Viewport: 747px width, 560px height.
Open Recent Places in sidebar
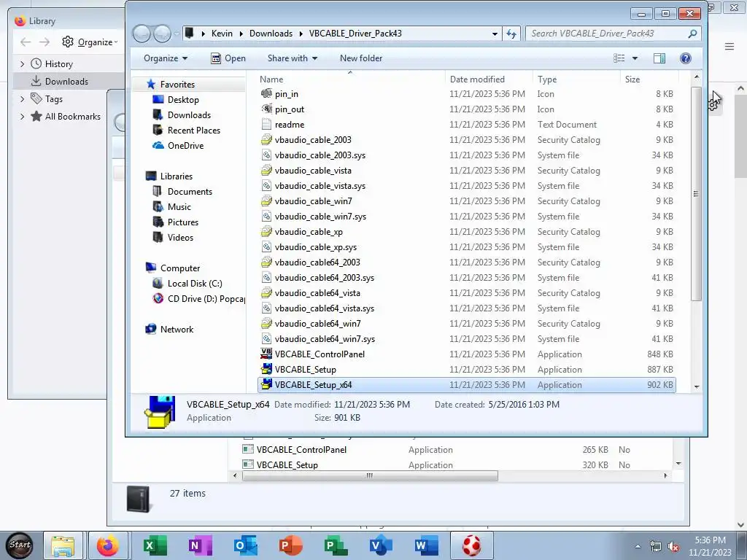(x=193, y=130)
